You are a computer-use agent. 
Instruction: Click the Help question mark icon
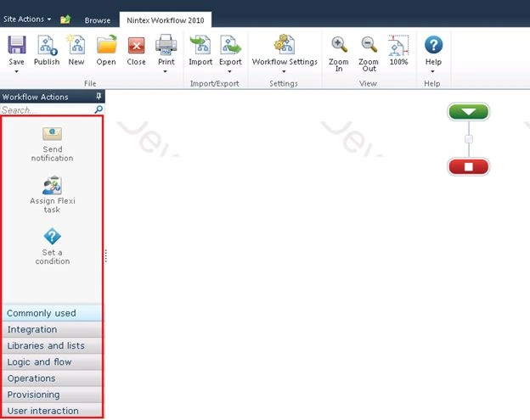pyautogui.click(x=434, y=45)
